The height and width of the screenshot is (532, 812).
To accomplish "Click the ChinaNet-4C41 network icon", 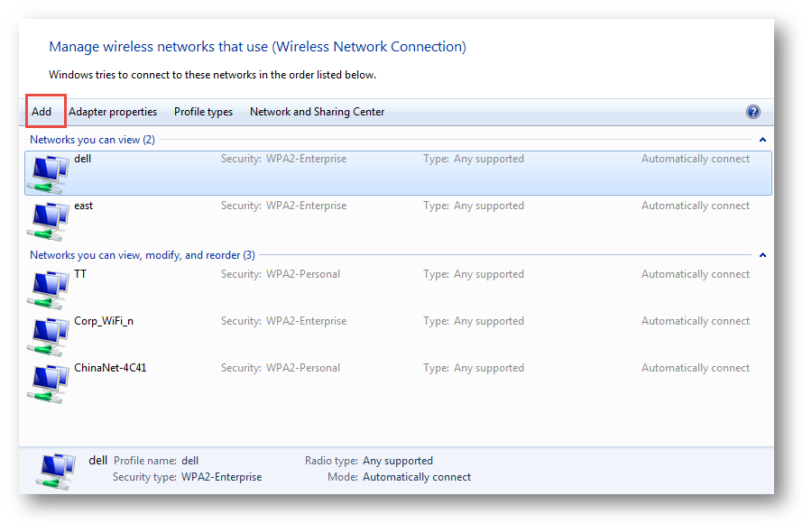I will point(48,384).
